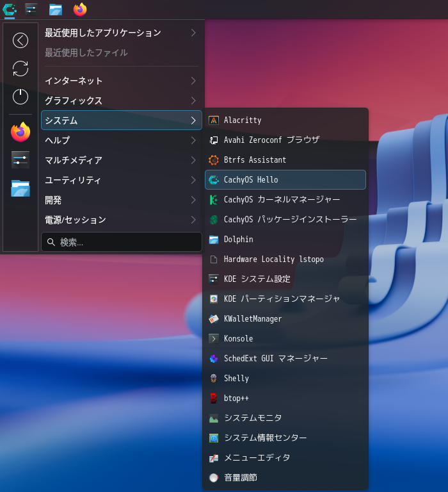Click the SchedExt GUI マネージャー icon
The image size is (448, 492).
tap(214, 359)
